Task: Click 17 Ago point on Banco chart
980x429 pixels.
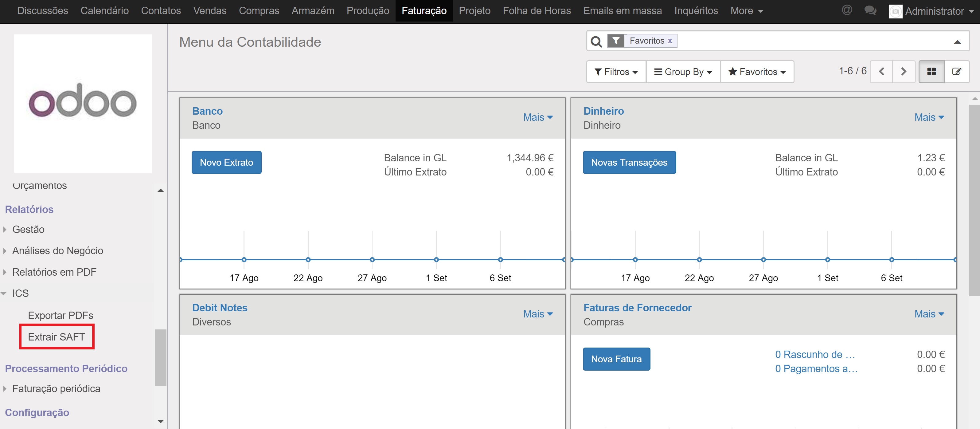Action: coord(244,260)
